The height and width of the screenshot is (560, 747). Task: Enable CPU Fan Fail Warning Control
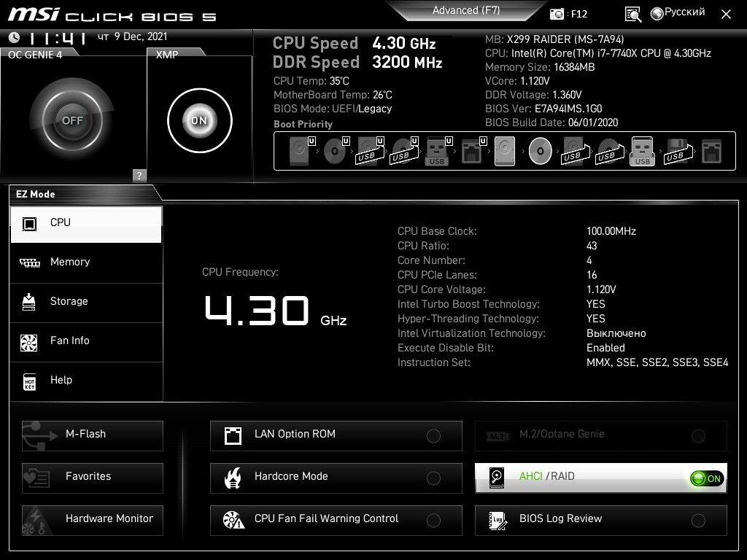click(x=433, y=521)
